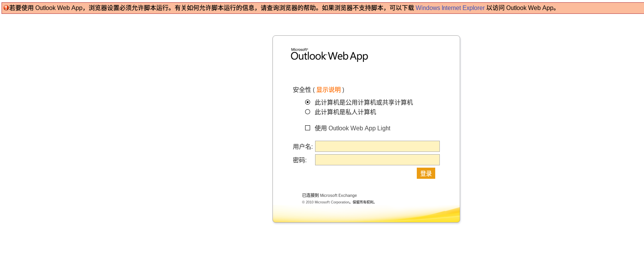This screenshot has width=644, height=253.
Task: Open the 显示说明 security explanation link
Action: tap(328, 90)
